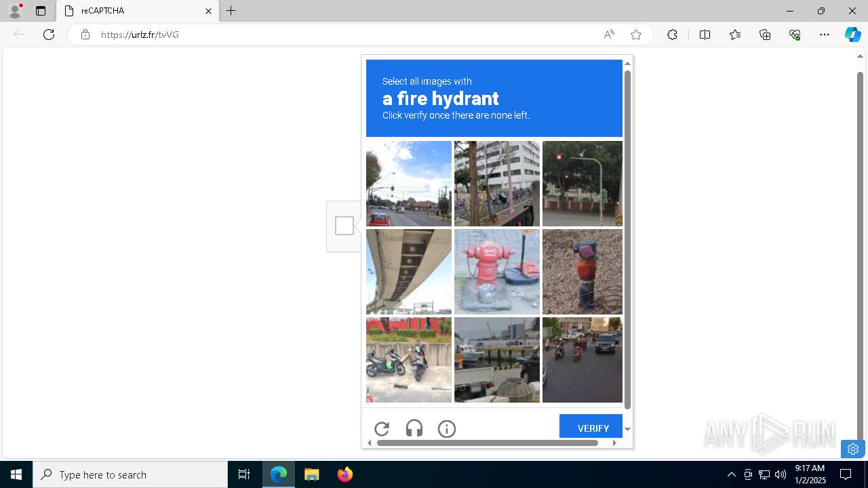The height and width of the screenshot is (488, 868).
Task: Go back to previous page
Action: coord(19,35)
